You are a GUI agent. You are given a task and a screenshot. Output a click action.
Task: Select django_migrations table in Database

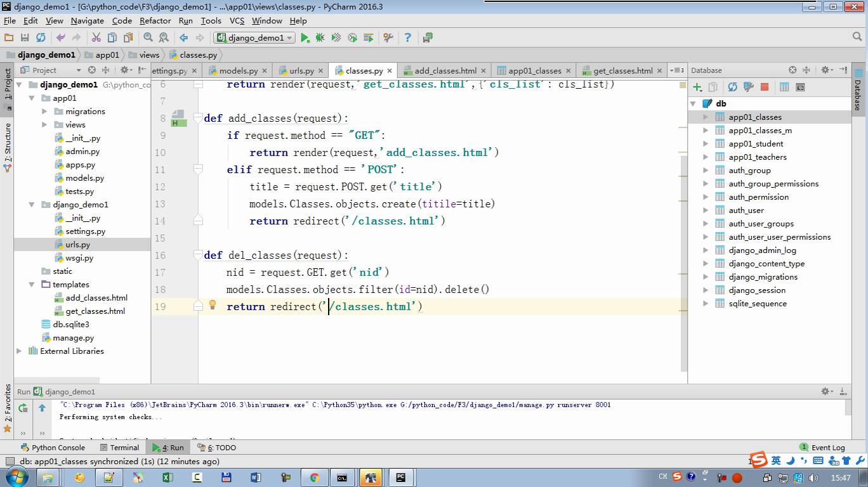(x=763, y=277)
